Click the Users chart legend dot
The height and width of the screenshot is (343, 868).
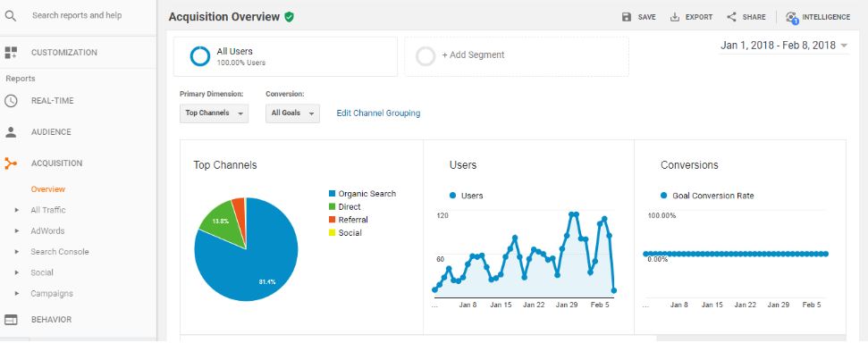(453, 196)
